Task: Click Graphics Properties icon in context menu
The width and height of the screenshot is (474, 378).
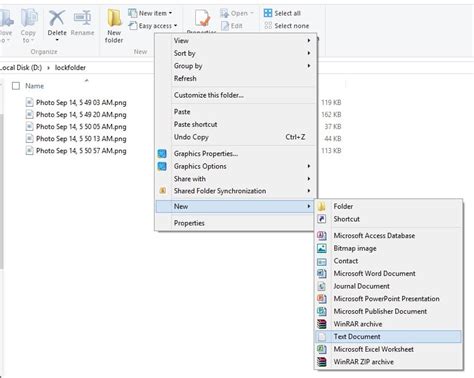Action: (162, 154)
